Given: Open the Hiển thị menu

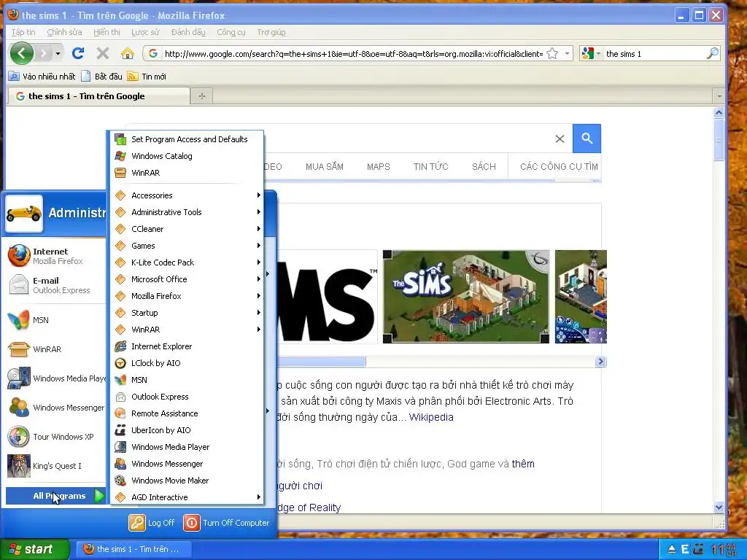Looking at the screenshot, I should tap(107, 32).
